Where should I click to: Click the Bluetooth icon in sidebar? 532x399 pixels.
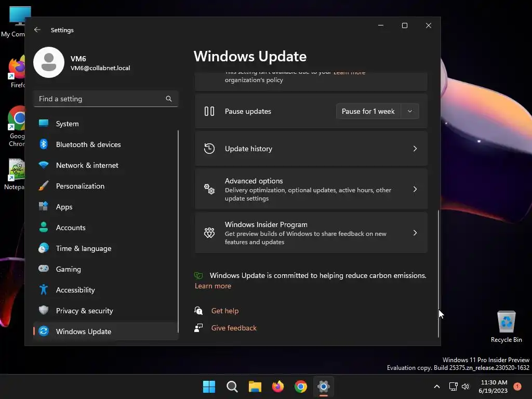(44, 144)
